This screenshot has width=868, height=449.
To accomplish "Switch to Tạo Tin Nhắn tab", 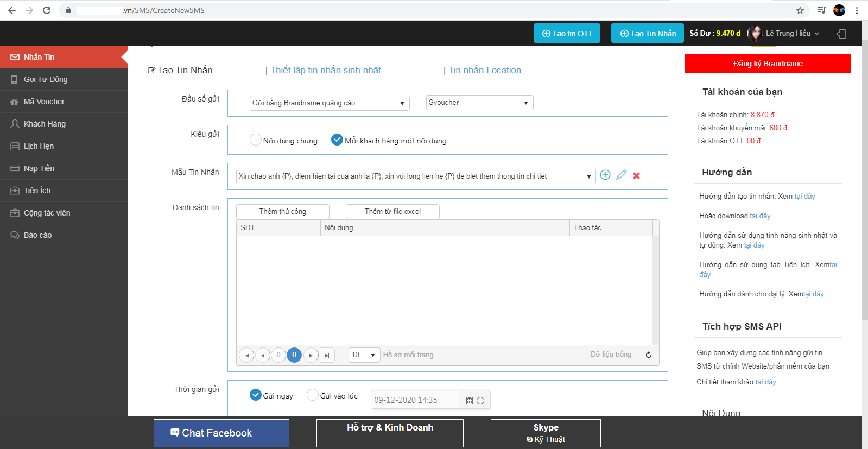I will tap(180, 70).
